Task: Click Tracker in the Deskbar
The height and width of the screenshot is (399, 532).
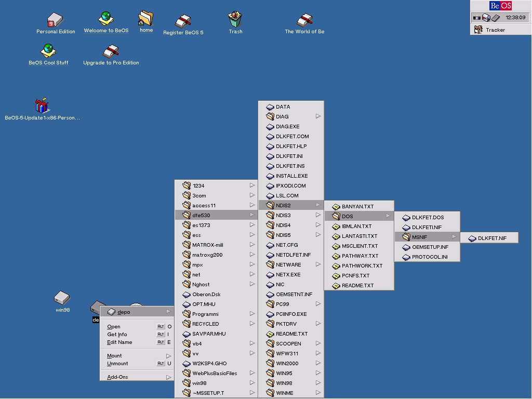Action: [495, 30]
